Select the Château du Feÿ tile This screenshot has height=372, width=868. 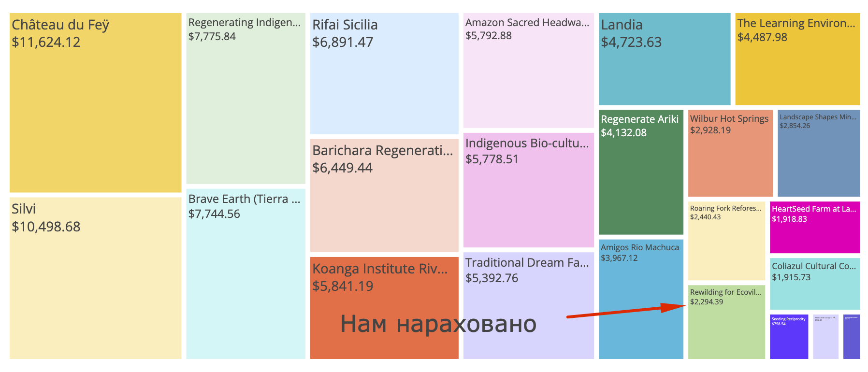click(95, 102)
